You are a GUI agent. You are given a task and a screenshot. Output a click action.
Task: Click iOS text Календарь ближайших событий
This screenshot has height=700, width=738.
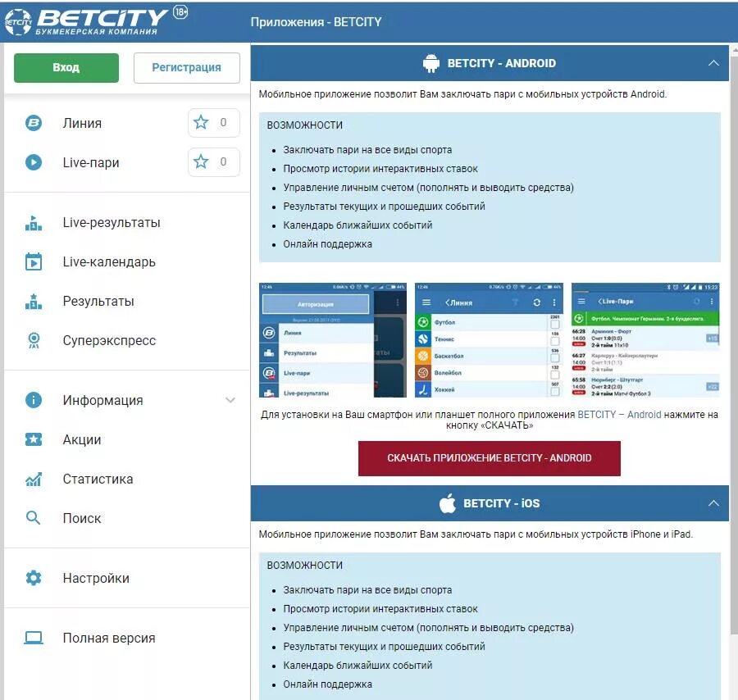point(358,666)
